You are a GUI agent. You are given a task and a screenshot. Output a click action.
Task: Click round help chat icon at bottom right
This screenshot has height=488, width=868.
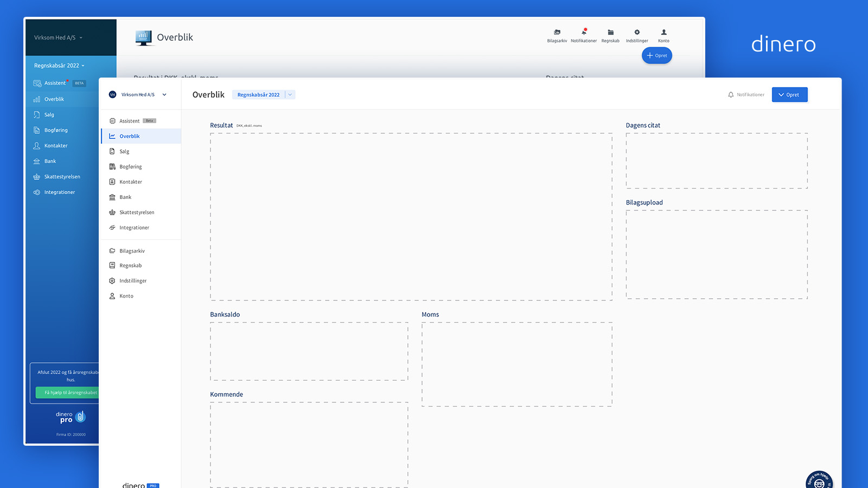[819, 480]
